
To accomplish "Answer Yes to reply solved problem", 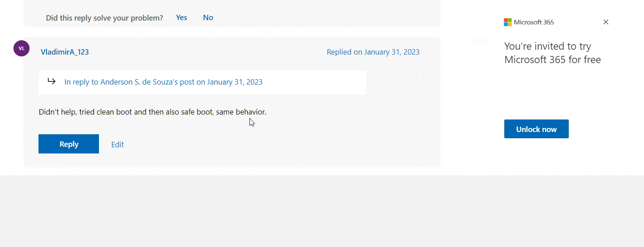I will pos(181,17).
